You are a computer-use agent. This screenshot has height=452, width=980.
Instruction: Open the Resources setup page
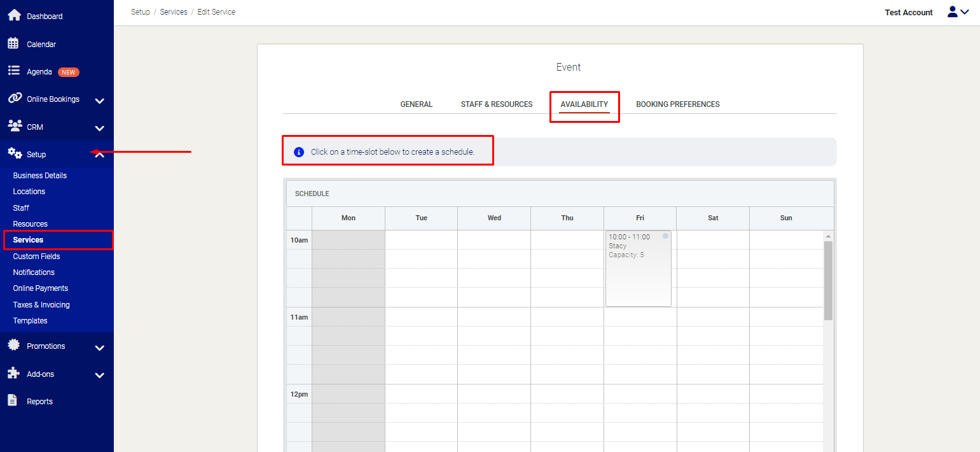[31, 224]
